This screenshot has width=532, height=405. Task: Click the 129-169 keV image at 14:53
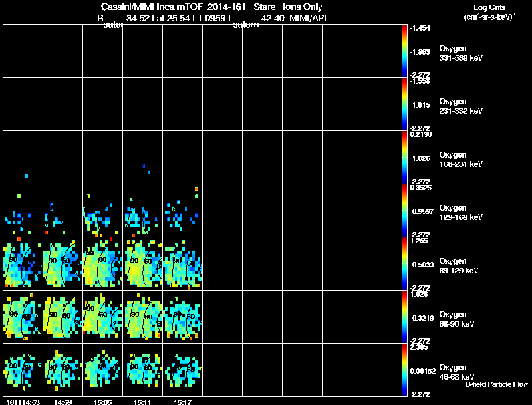[23, 211]
